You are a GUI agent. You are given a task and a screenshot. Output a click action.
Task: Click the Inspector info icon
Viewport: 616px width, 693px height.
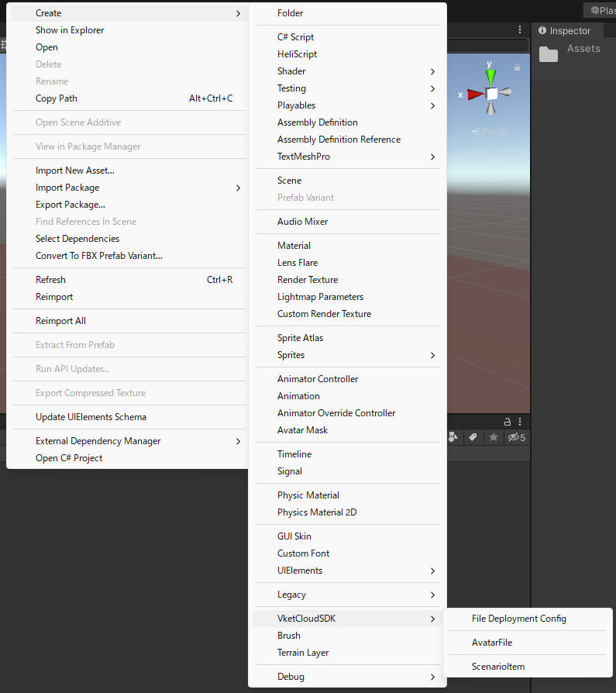pyautogui.click(x=542, y=30)
